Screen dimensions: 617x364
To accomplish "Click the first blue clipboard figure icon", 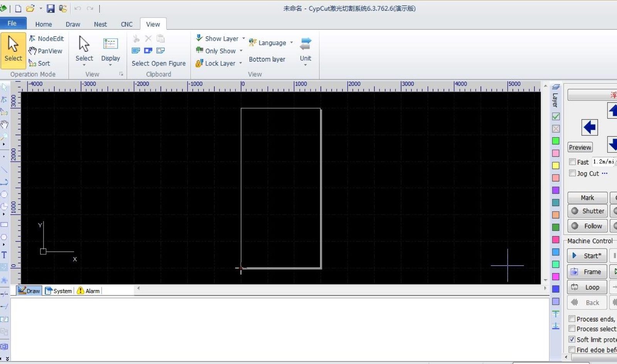I will point(136,51).
